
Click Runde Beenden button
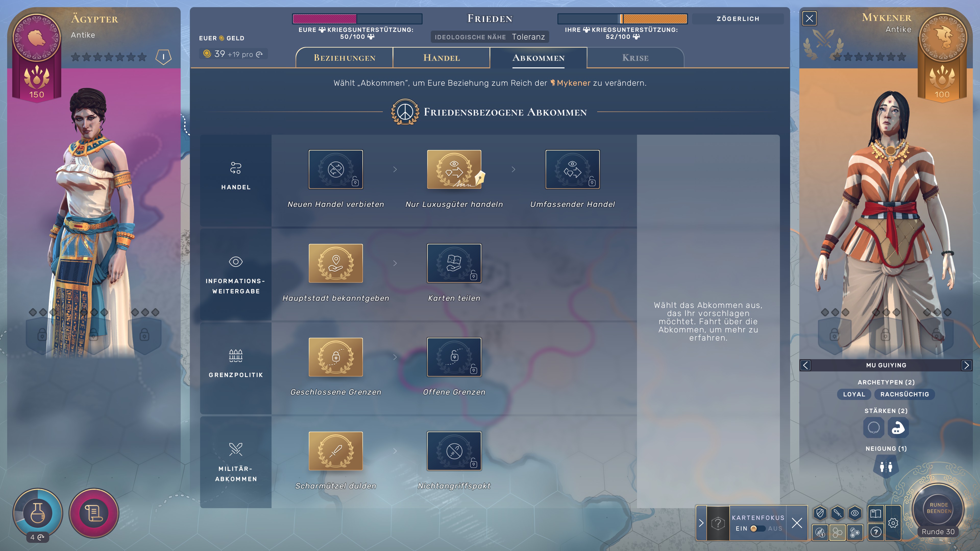(939, 508)
